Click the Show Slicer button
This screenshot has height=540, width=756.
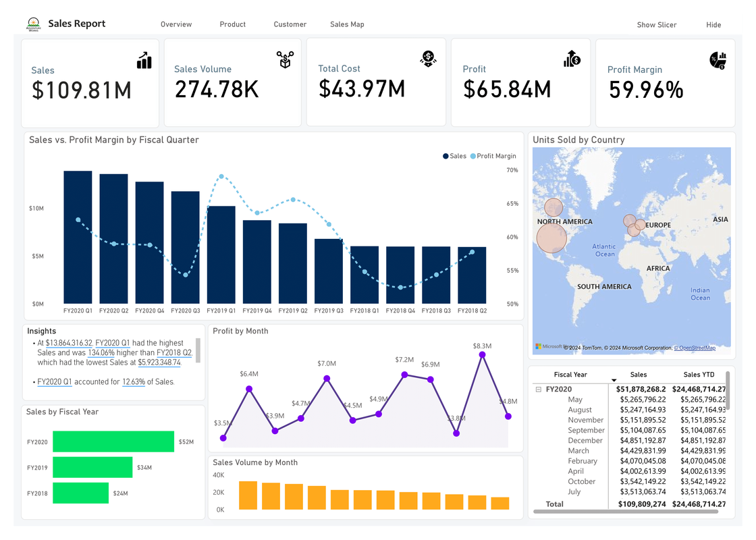(x=657, y=24)
